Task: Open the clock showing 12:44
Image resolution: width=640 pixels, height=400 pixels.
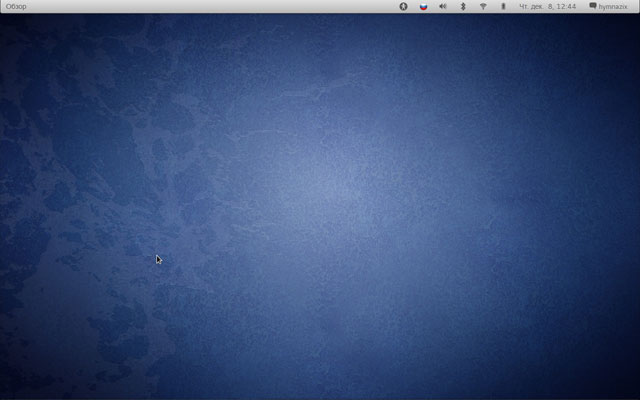Action: (547, 7)
